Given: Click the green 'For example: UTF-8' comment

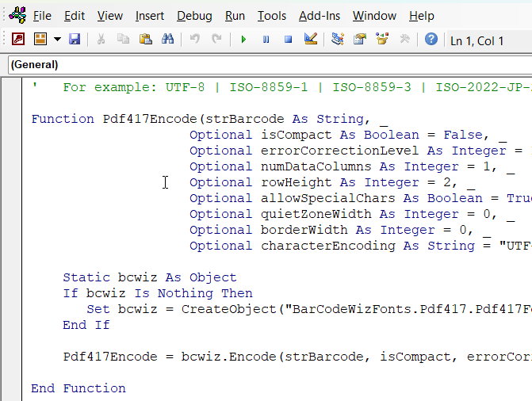Looking at the screenshot, I should tap(134, 87).
